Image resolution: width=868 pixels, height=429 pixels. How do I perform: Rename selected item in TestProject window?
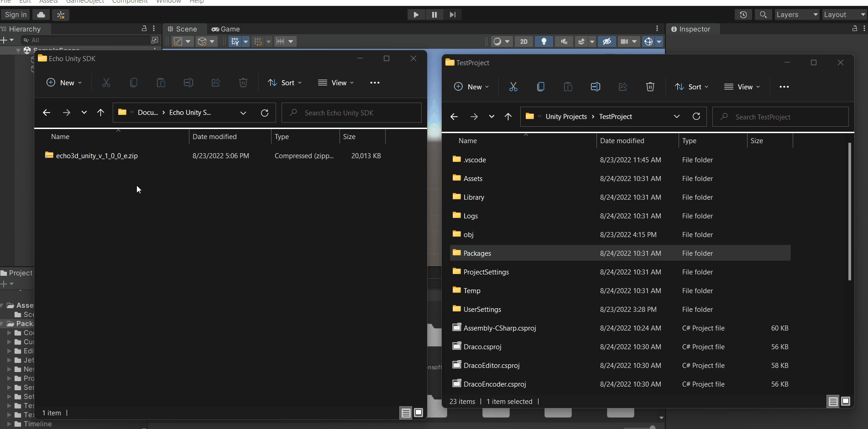tap(596, 87)
